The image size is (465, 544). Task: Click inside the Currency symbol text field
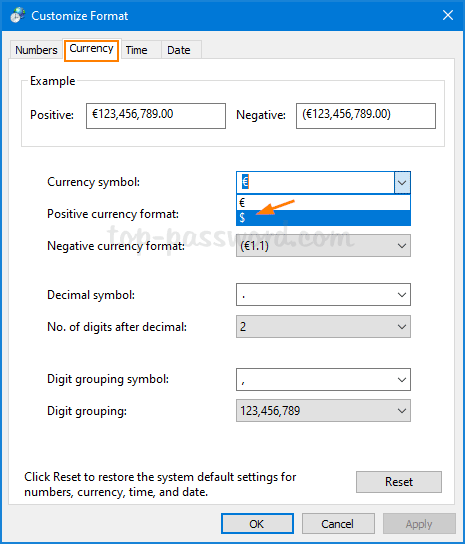click(315, 182)
